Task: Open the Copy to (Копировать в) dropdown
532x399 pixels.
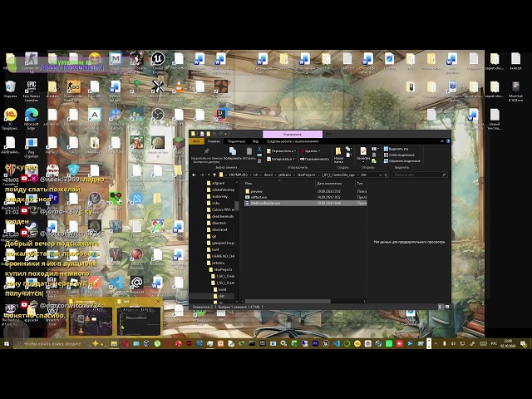Action: click(280, 159)
